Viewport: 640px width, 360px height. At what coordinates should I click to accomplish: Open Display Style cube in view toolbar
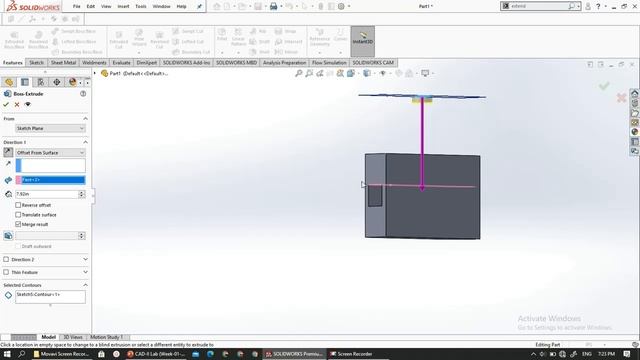click(x=367, y=73)
